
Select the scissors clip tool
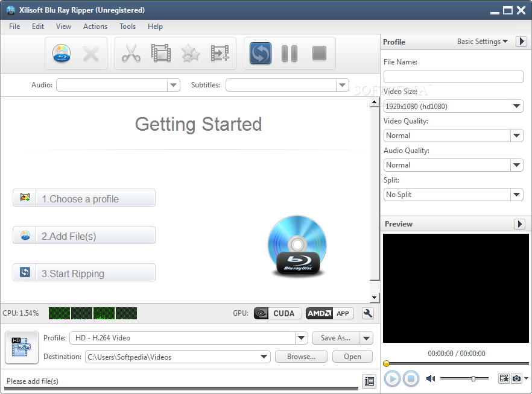(131, 54)
